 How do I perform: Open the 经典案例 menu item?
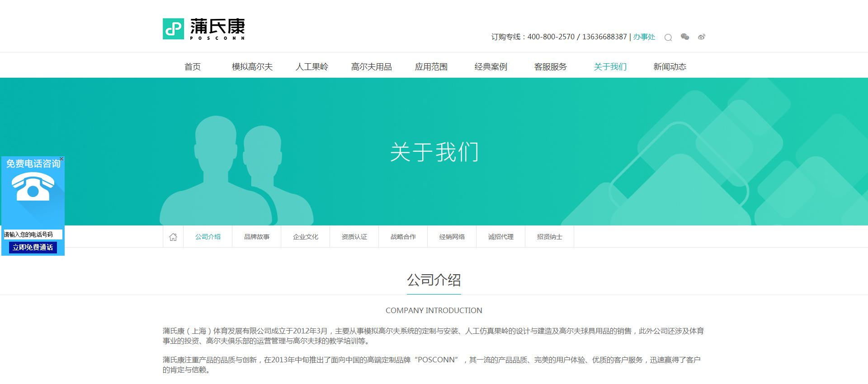491,67
